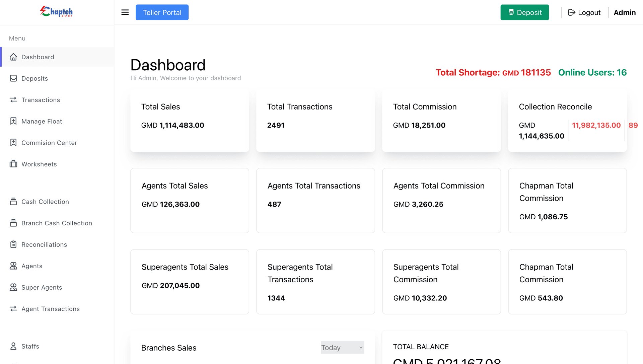Click the Transactions arrows icon
Screen dimensions: 643x364
pos(13,100)
